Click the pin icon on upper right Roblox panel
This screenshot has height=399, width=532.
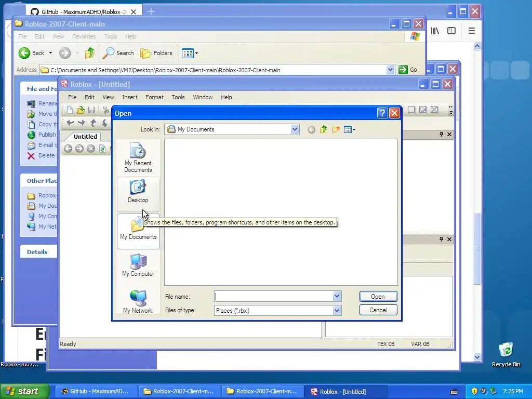coord(441,135)
